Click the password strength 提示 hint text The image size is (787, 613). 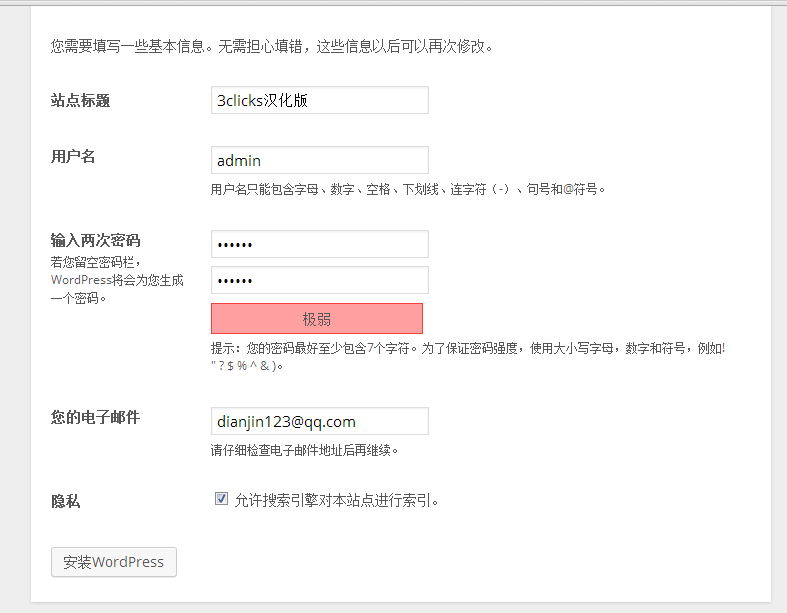(468, 348)
